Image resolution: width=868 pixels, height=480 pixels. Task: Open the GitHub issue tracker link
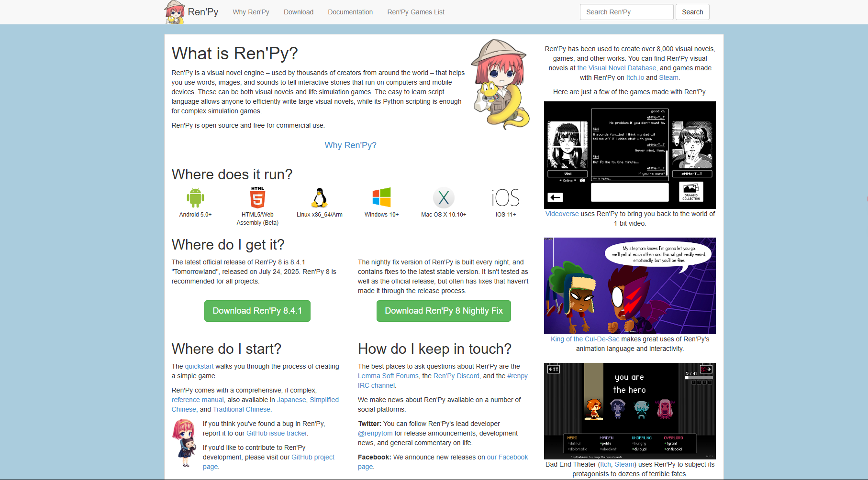[277, 433]
